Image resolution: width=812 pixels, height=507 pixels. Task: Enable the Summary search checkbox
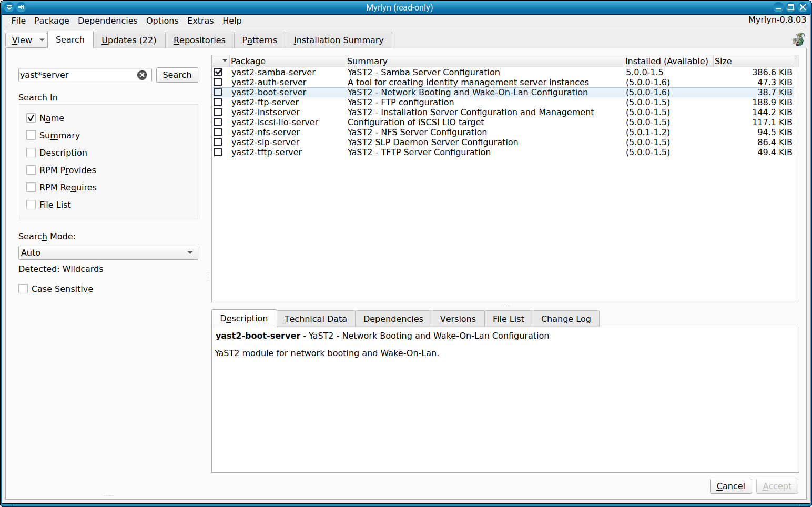[x=31, y=135]
